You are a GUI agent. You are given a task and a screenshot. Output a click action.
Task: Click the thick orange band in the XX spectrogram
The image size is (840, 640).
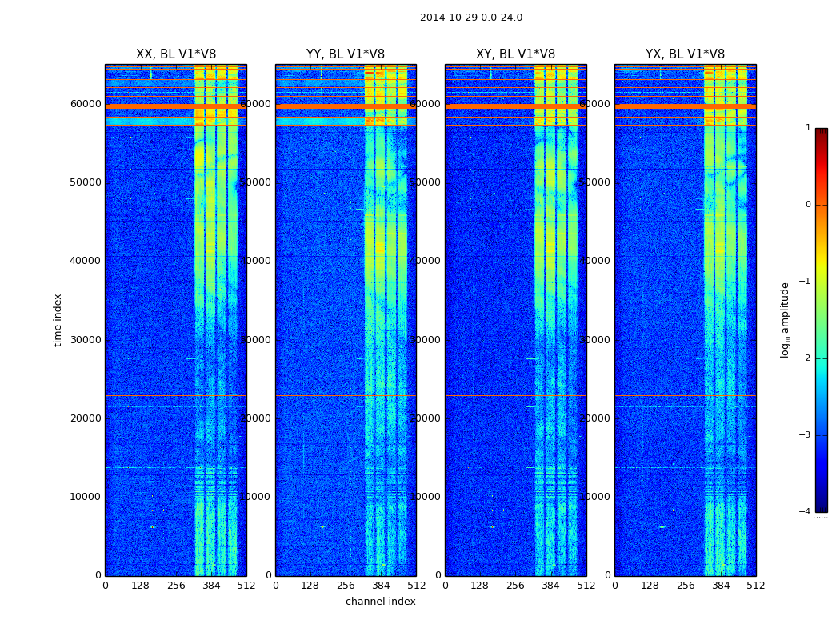coord(175,106)
